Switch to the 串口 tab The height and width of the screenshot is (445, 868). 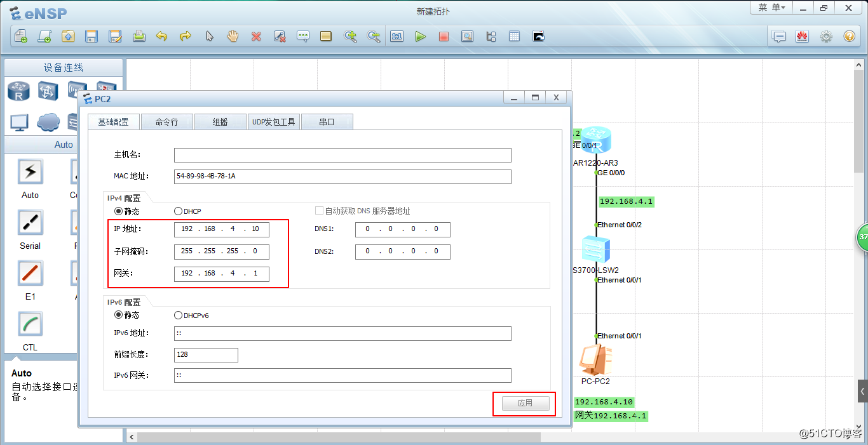pos(327,122)
